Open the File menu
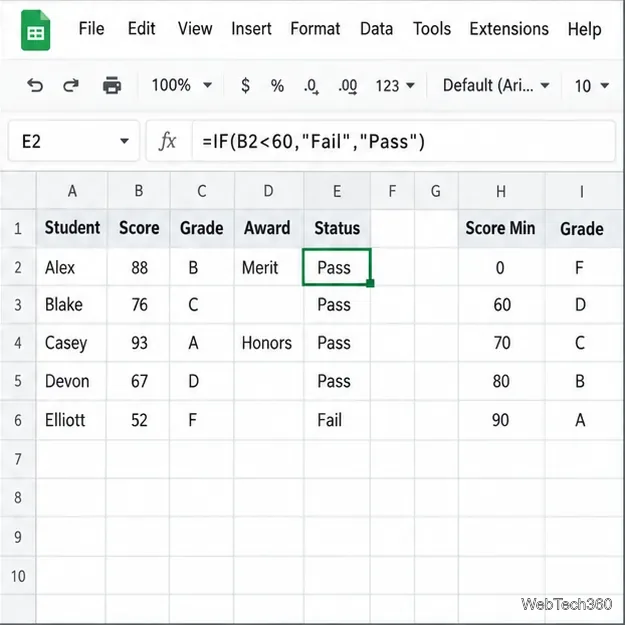Image resolution: width=625 pixels, height=625 pixels. [91, 29]
